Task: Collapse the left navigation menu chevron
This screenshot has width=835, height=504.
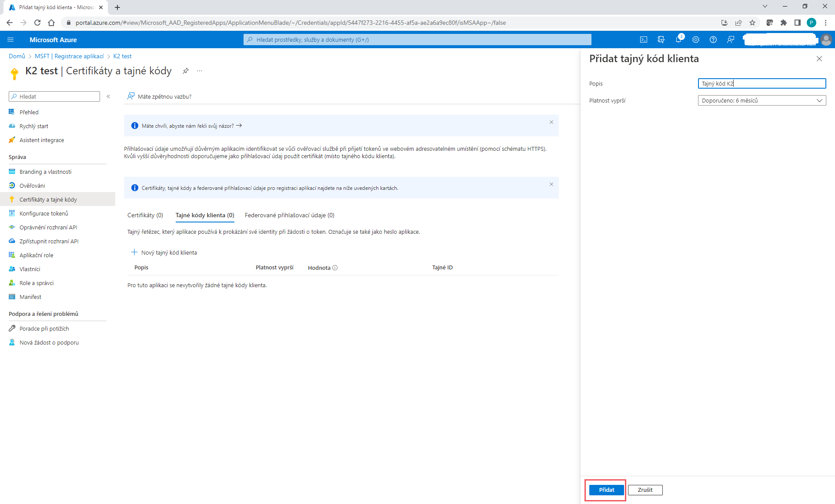Action: click(x=108, y=96)
